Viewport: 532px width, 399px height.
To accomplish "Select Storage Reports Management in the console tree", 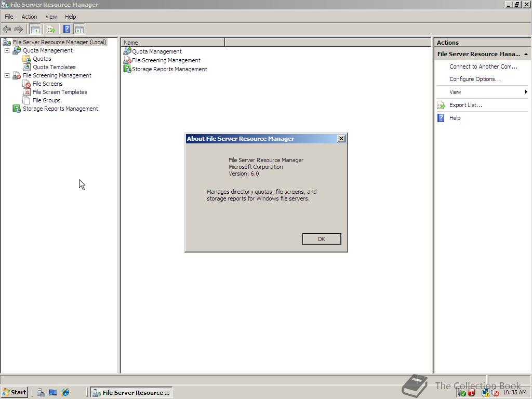I will tap(60, 109).
